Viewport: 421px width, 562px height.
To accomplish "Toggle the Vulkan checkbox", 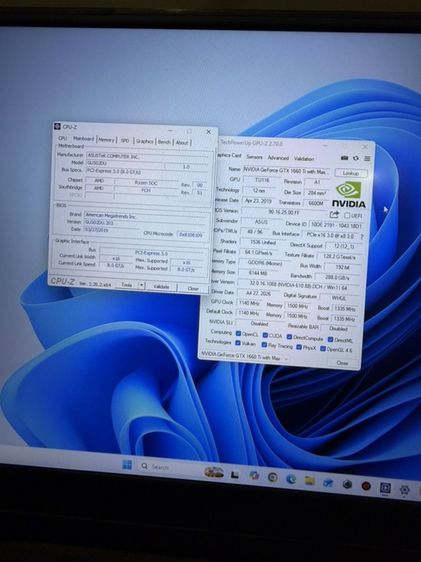I will point(238,343).
